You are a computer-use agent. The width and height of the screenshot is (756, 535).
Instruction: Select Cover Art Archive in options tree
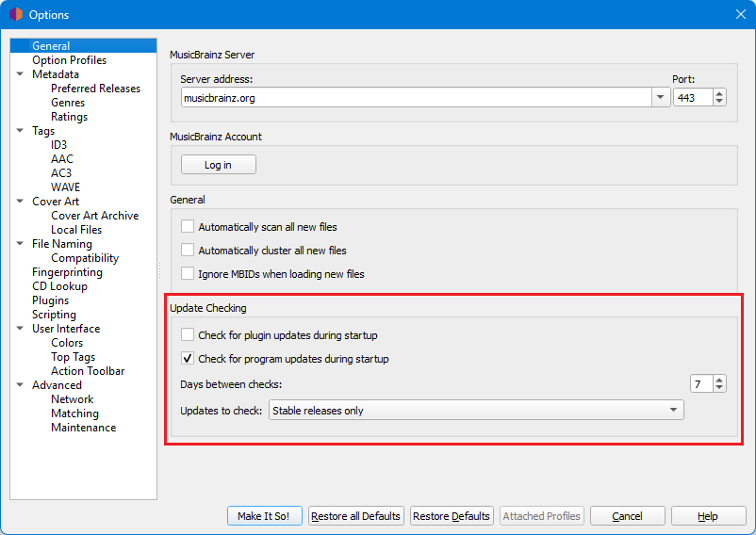[x=94, y=216]
